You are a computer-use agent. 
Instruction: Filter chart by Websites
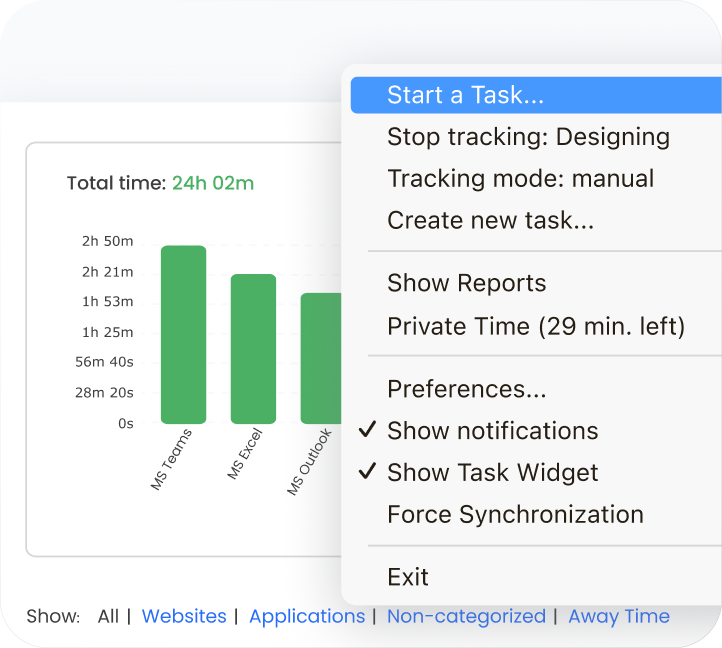(x=184, y=616)
